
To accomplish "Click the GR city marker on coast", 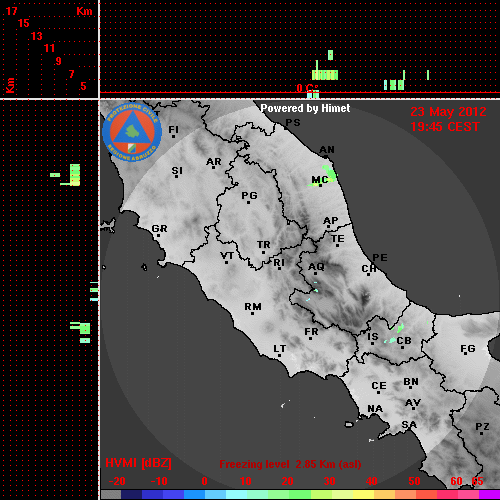I will tap(158, 236).
